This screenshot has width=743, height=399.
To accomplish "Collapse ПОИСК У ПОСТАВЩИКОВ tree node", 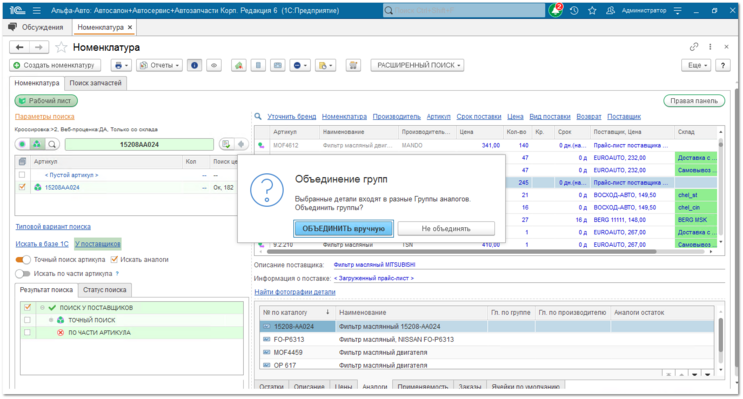I will pyautogui.click(x=42, y=308).
